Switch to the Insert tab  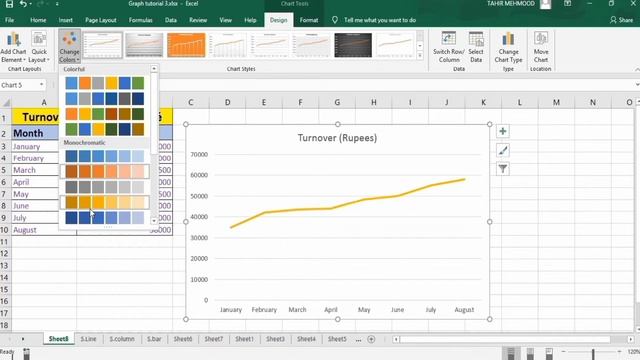coord(65,20)
